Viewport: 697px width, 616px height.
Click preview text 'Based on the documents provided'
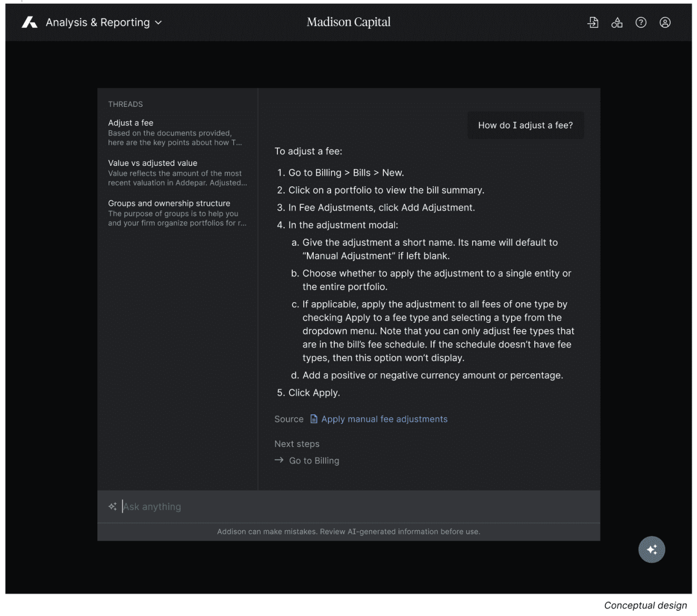click(170, 133)
